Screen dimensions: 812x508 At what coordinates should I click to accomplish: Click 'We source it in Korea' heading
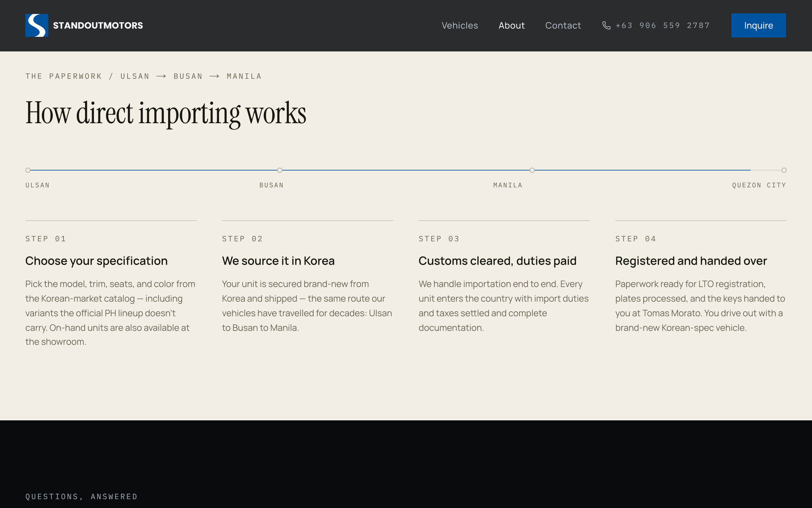[x=278, y=261]
